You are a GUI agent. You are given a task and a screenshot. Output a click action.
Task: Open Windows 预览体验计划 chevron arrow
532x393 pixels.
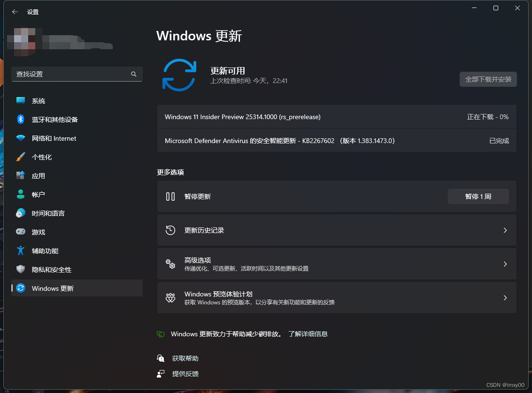pyautogui.click(x=505, y=298)
